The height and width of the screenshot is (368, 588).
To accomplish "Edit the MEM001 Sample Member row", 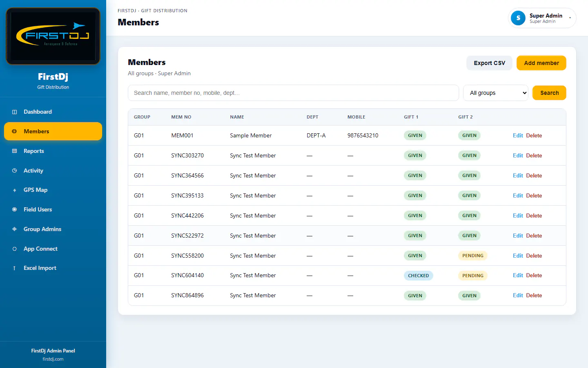I will point(518,135).
